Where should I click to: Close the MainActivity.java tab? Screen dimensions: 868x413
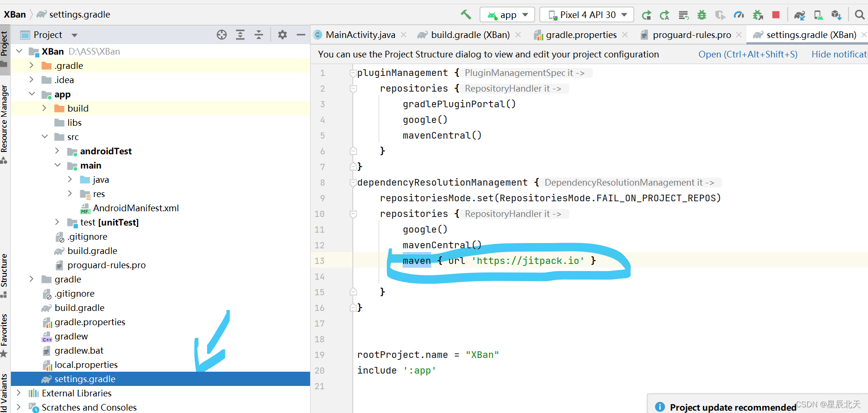point(404,35)
